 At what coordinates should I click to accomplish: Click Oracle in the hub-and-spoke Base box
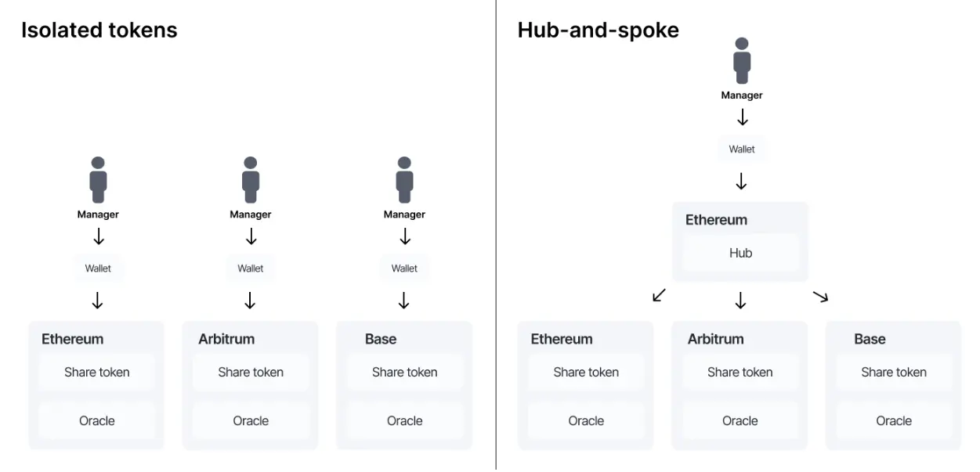click(894, 421)
